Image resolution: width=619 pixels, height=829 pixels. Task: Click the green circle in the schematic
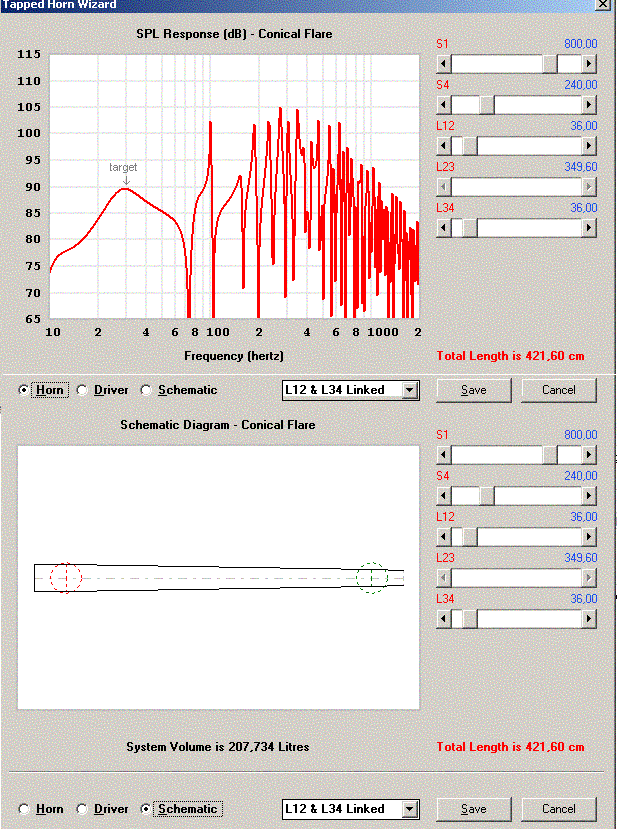(372, 578)
